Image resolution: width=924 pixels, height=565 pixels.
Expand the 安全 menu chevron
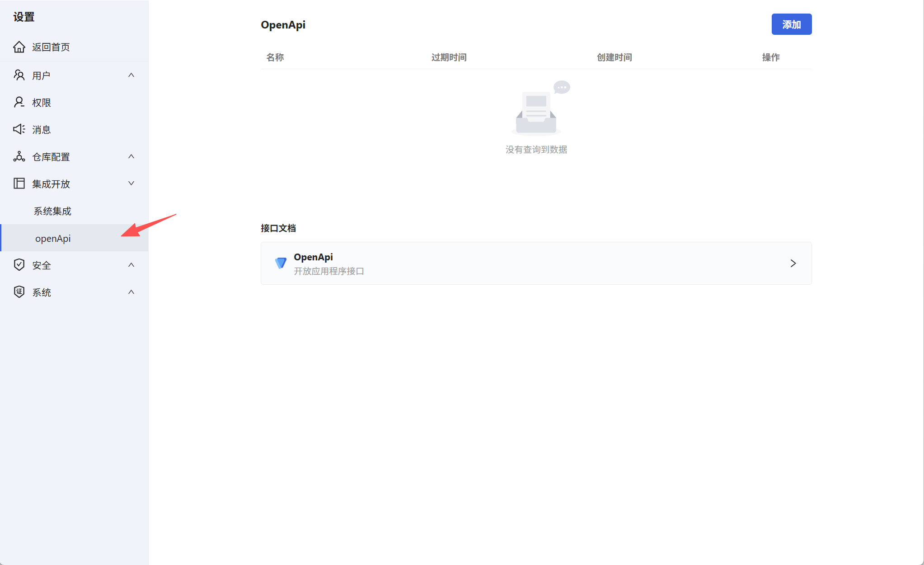click(131, 265)
